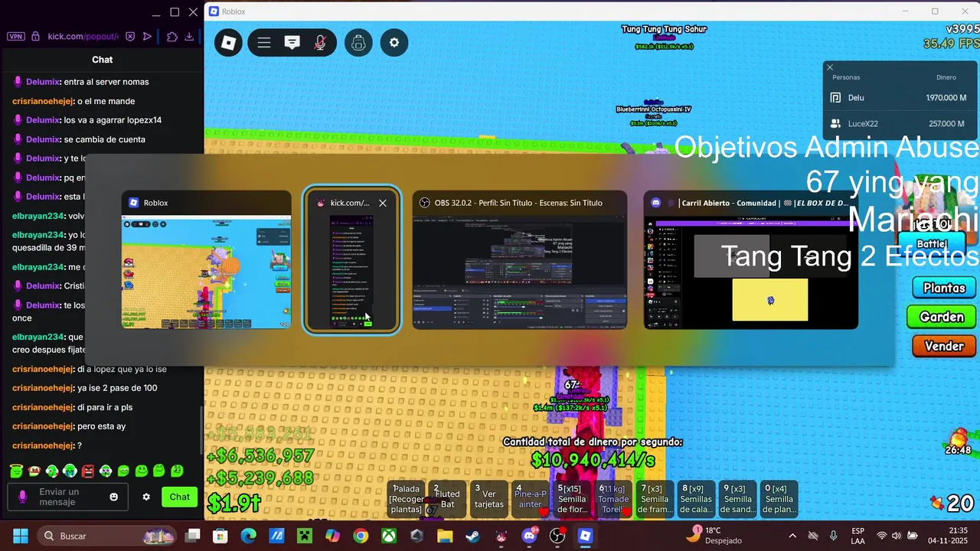This screenshot has height=551, width=980.
Task: Click the taskbar Buscar search box
Action: pos(106,536)
